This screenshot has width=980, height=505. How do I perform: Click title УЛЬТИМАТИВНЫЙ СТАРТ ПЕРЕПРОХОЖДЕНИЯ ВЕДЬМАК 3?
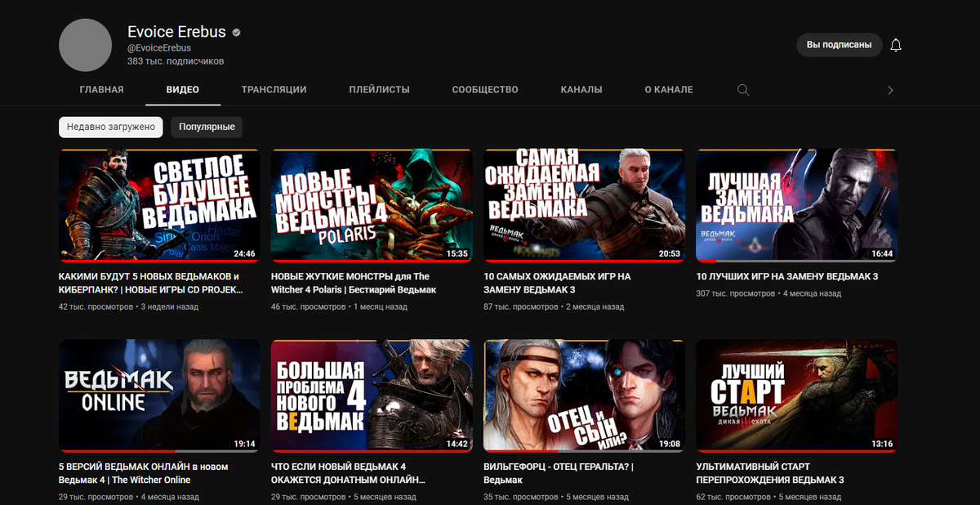pos(770,473)
